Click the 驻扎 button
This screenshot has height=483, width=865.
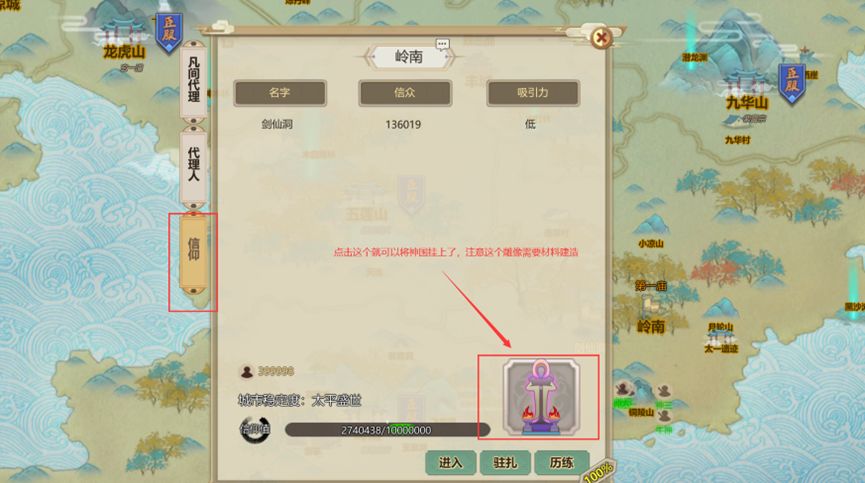point(505,463)
